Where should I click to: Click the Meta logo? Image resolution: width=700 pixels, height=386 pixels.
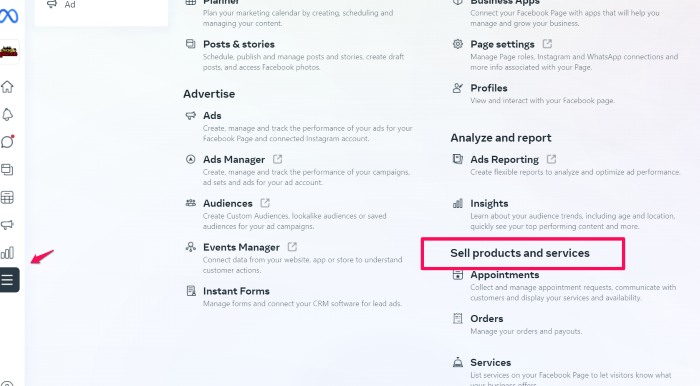(9, 16)
